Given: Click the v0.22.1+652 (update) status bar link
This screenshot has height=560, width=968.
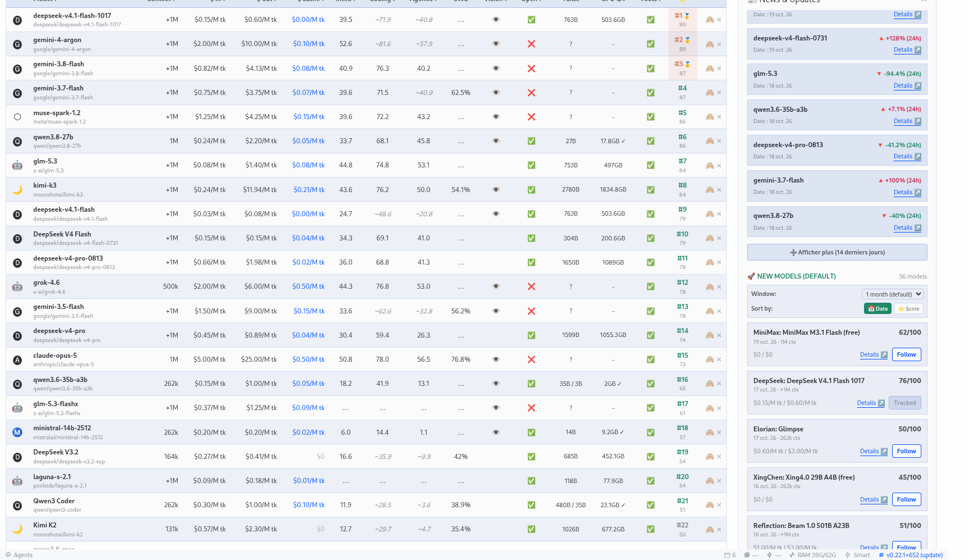Looking at the screenshot, I should pyautogui.click(x=911, y=555).
